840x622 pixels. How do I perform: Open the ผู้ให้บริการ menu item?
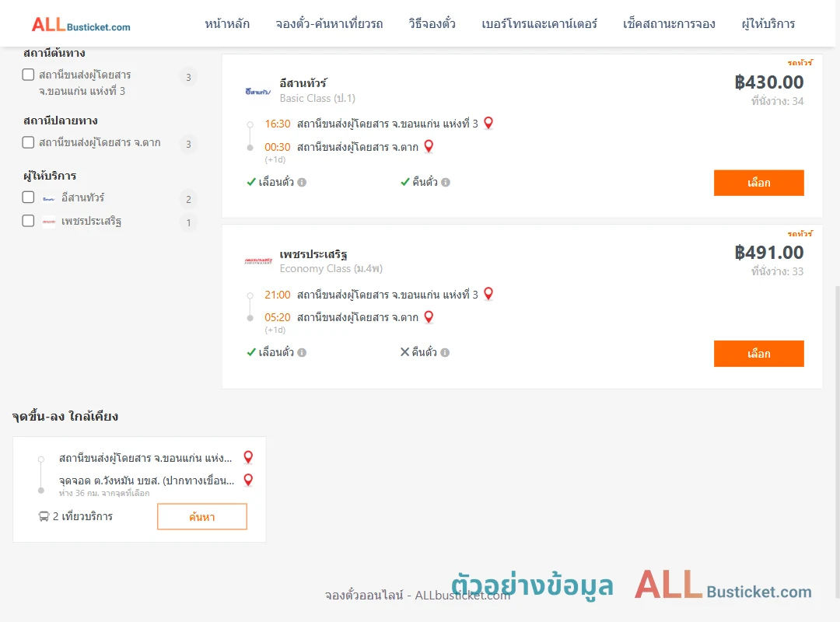click(768, 24)
